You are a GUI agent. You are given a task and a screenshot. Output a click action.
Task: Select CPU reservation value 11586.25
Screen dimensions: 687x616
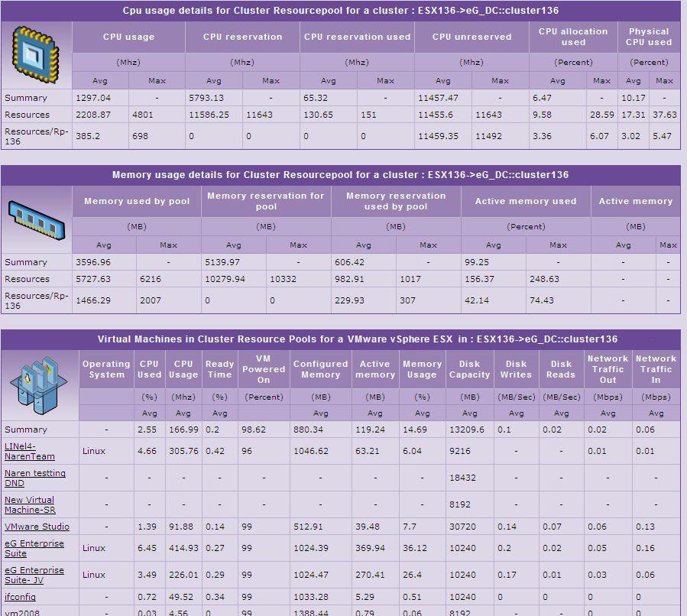(209, 115)
